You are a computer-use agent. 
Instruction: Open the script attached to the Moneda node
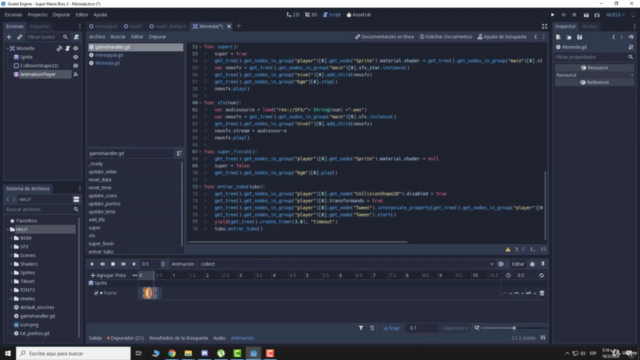(x=68, y=48)
